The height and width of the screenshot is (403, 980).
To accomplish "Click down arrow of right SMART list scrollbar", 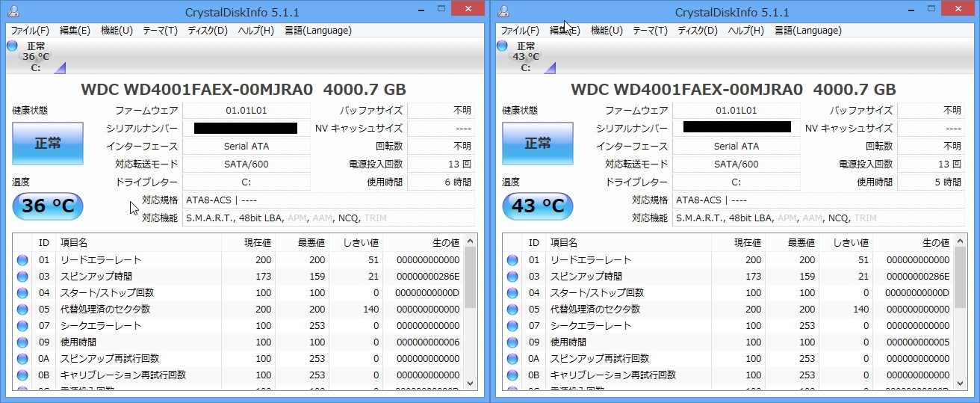I will pyautogui.click(x=961, y=382).
